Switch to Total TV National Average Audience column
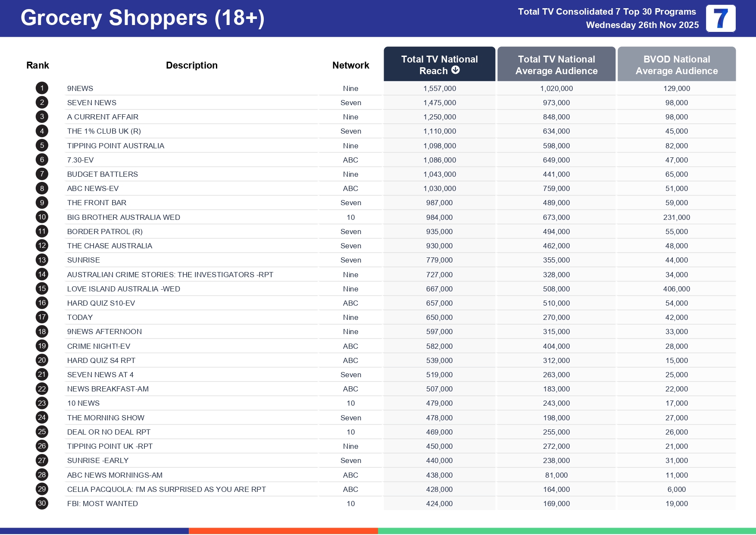This screenshot has width=756, height=535. click(x=556, y=65)
